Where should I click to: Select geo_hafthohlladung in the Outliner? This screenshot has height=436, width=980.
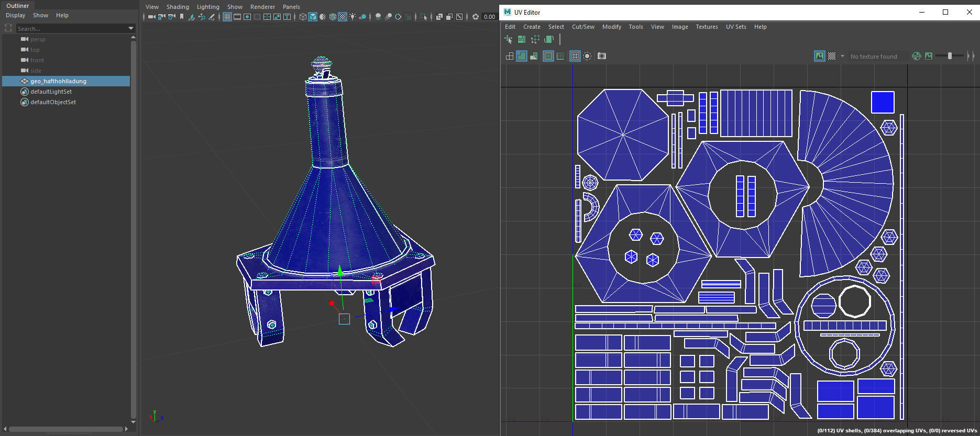click(x=58, y=81)
